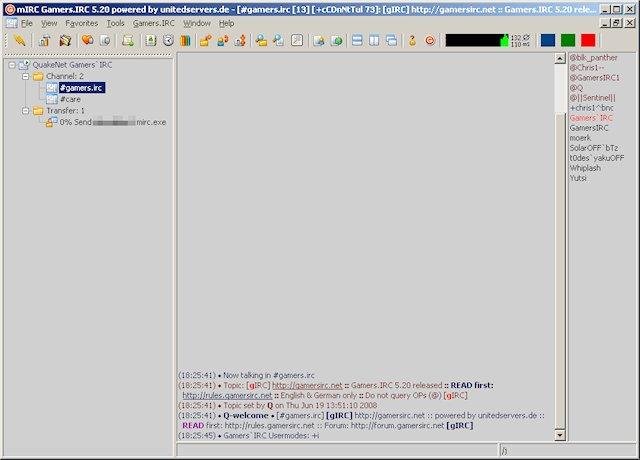Click the person-with-page Log Files toolbar icon
The height and width of the screenshot is (460, 640).
coord(279,40)
